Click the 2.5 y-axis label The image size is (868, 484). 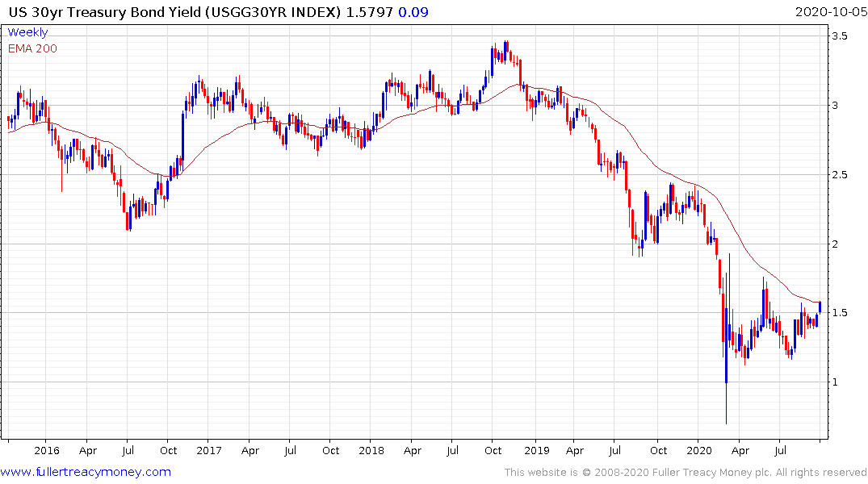click(x=840, y=175)
